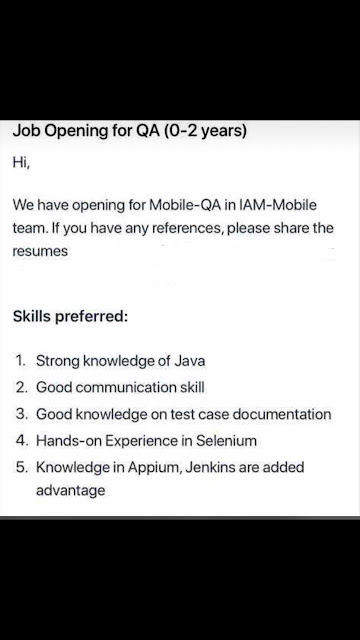Select the word 'resumes'

40,251
